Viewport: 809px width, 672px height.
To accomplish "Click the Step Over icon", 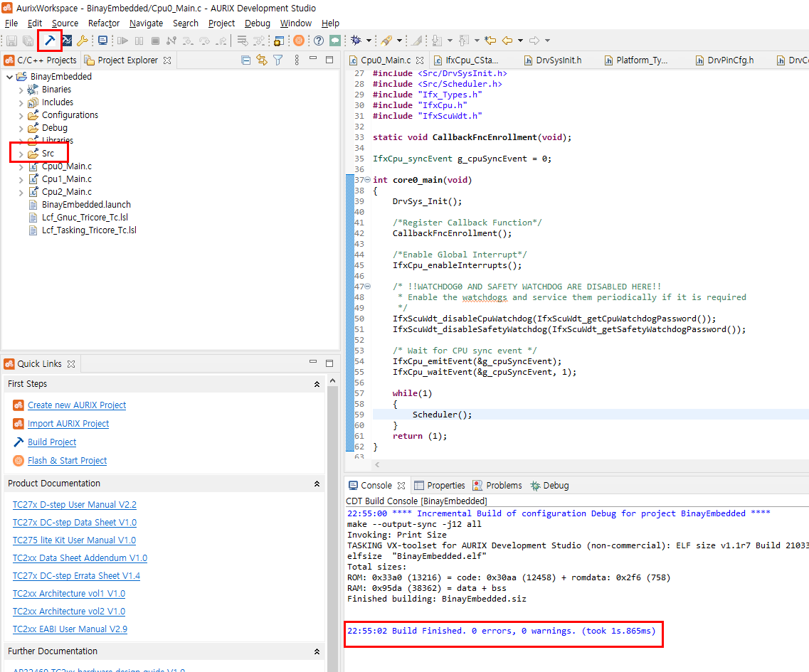I will (204, 41).
